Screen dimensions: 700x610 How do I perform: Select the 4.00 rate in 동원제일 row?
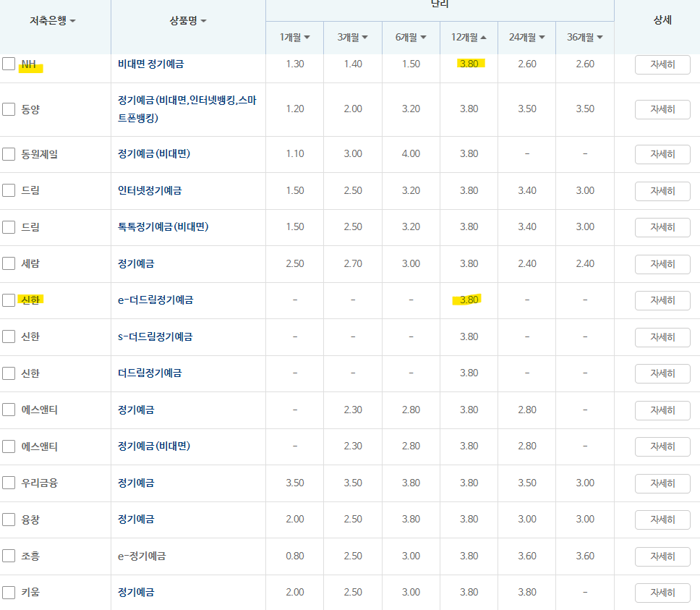(411, 154)
